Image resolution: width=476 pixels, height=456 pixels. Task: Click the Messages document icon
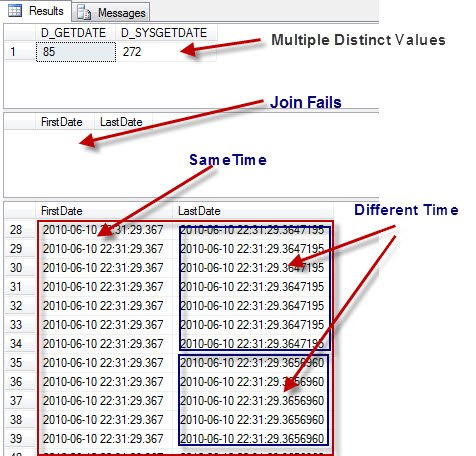[84, 13]
